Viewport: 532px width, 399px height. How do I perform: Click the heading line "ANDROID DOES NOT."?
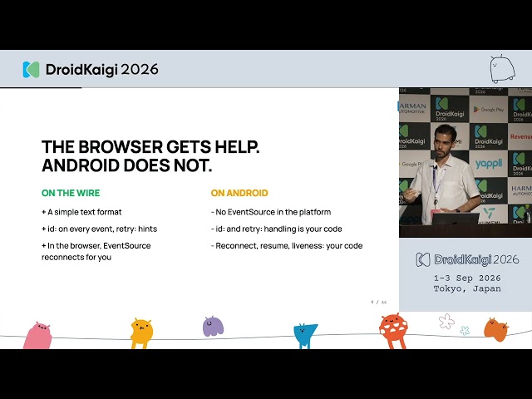point(127,165)
